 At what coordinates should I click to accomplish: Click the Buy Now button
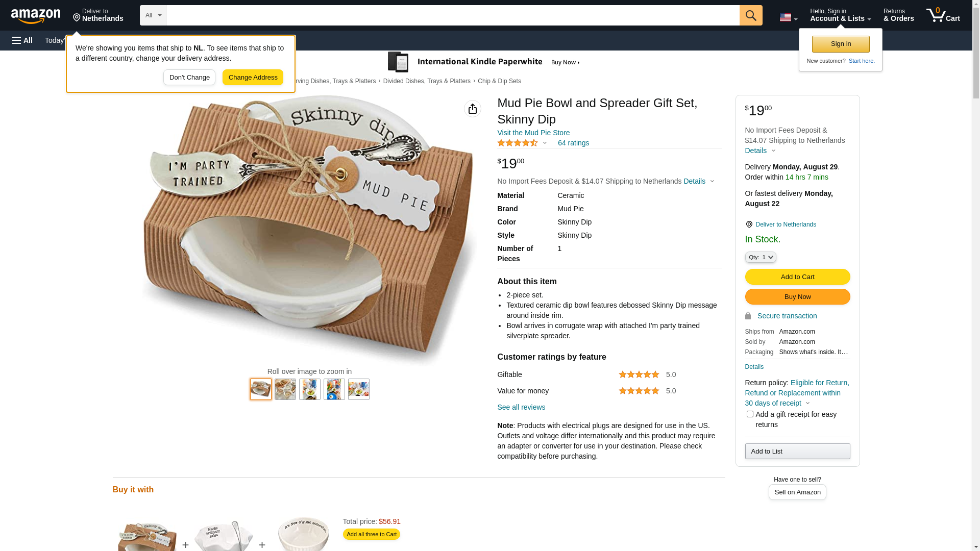(797, 297)
